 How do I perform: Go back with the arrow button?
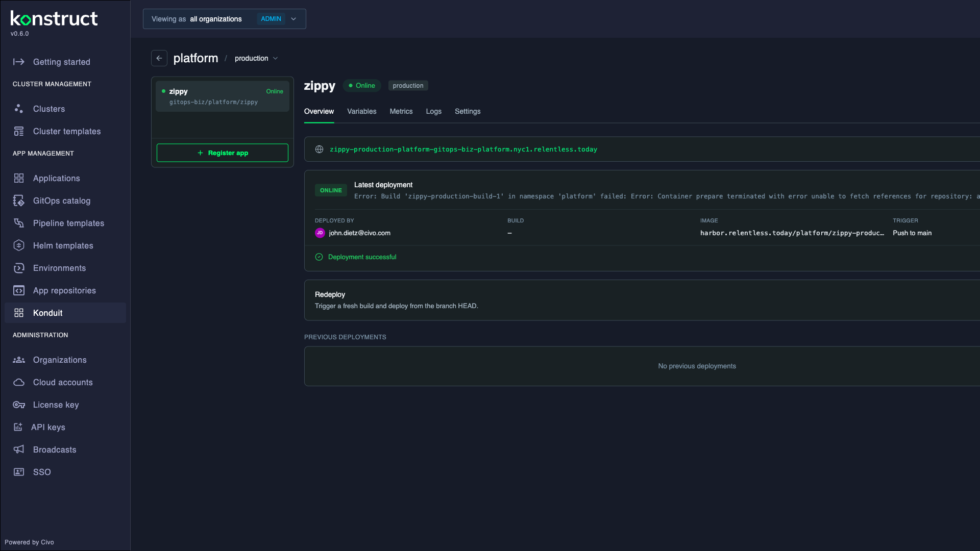[159, 58]
